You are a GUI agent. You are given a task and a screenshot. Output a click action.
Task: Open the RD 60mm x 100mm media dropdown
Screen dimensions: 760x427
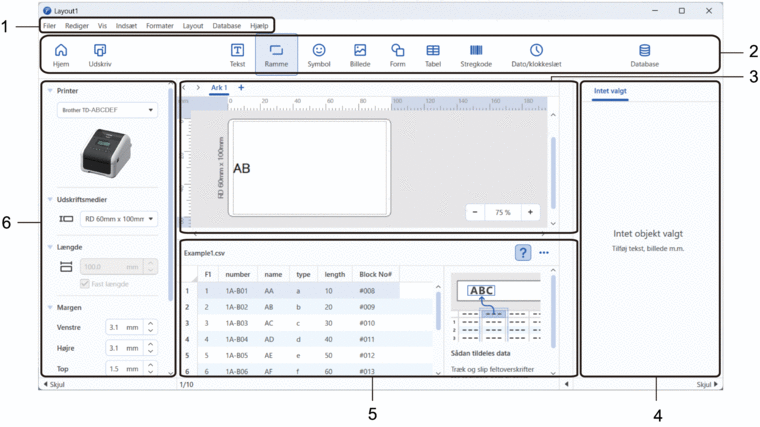click(119, 219)
